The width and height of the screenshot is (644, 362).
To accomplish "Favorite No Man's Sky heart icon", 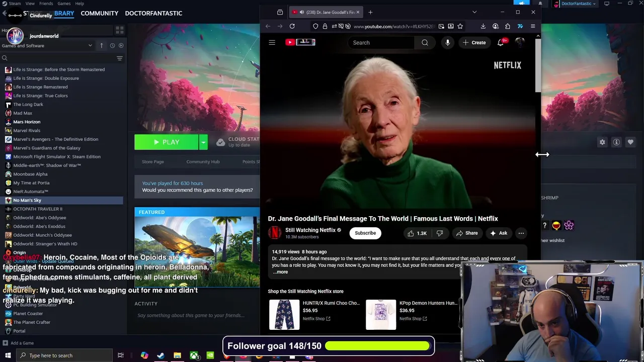I will [630, 142].
